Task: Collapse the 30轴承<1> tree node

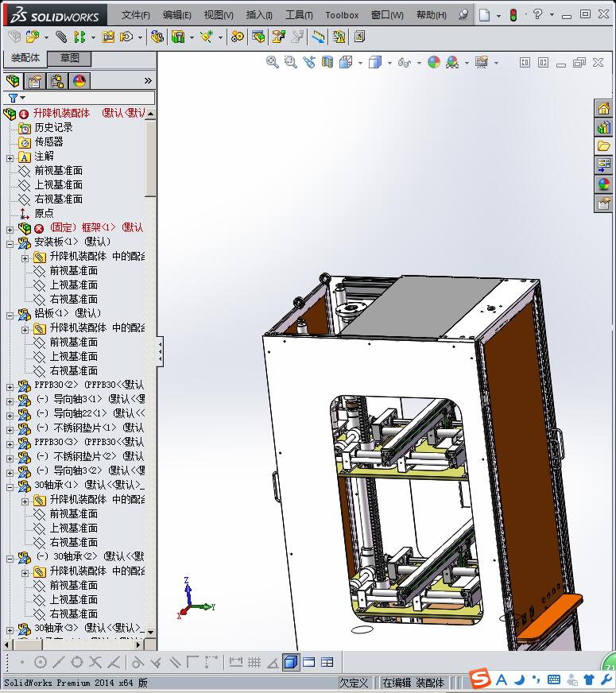Action: pyautogui.click(x=10, y=487)
